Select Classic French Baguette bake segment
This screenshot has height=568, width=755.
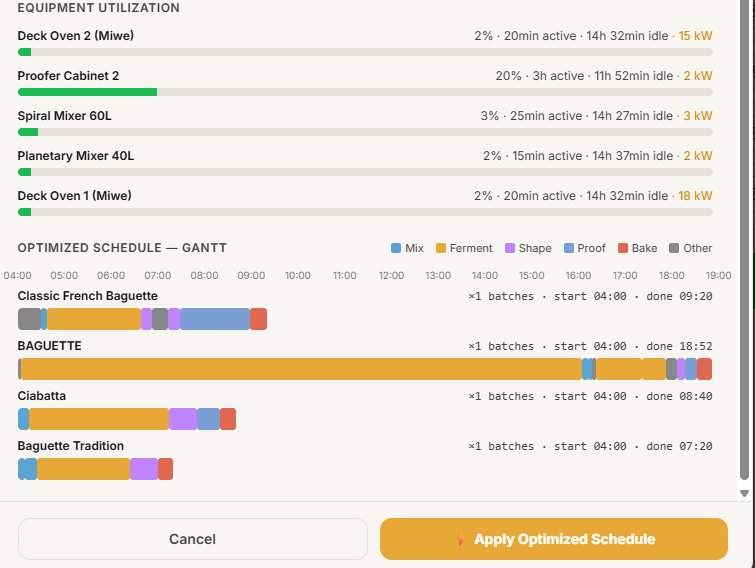(x=259, y=319)
